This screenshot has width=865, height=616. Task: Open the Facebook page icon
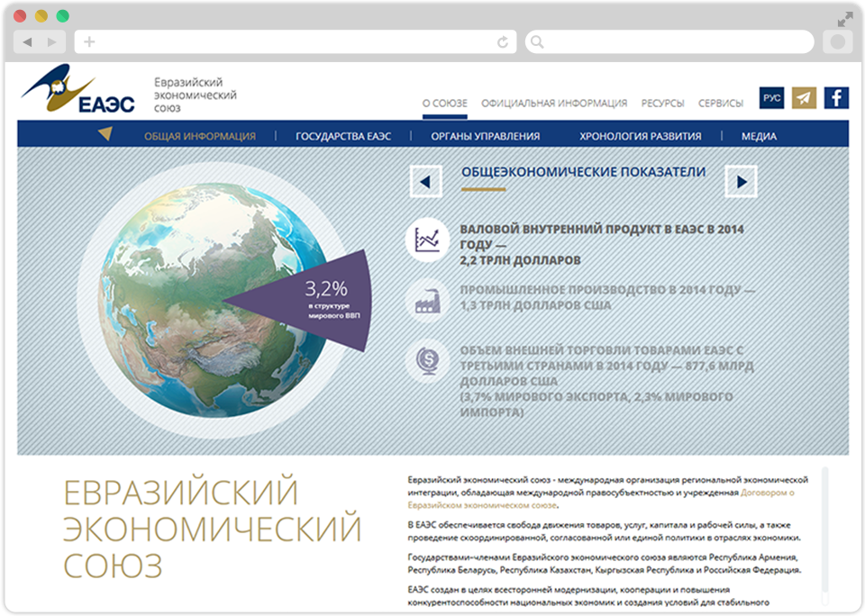(836, 97)
